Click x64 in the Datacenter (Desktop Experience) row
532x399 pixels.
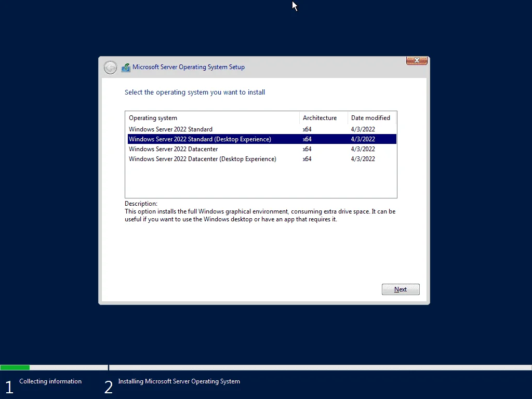click(x=307, y=159)
